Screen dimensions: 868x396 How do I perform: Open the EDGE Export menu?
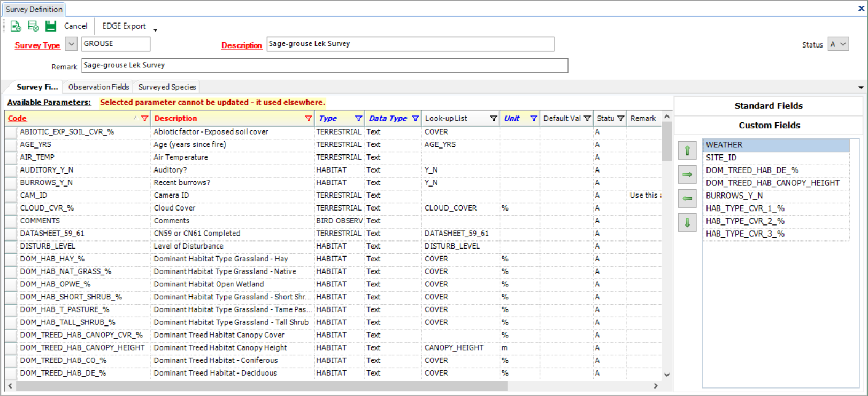point(124,26)
